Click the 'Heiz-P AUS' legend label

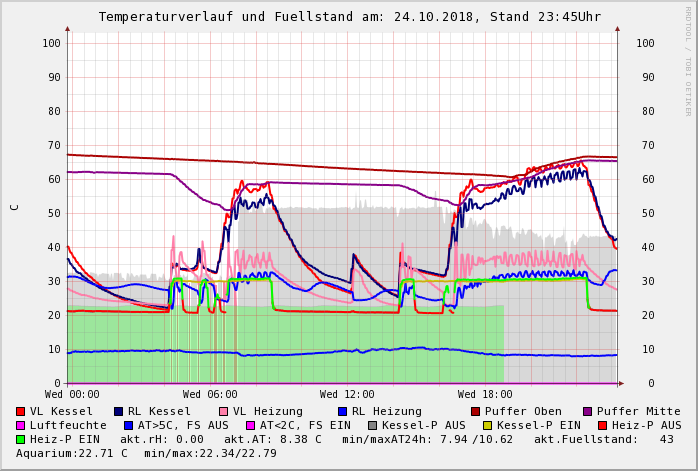[x=646, y=426]
